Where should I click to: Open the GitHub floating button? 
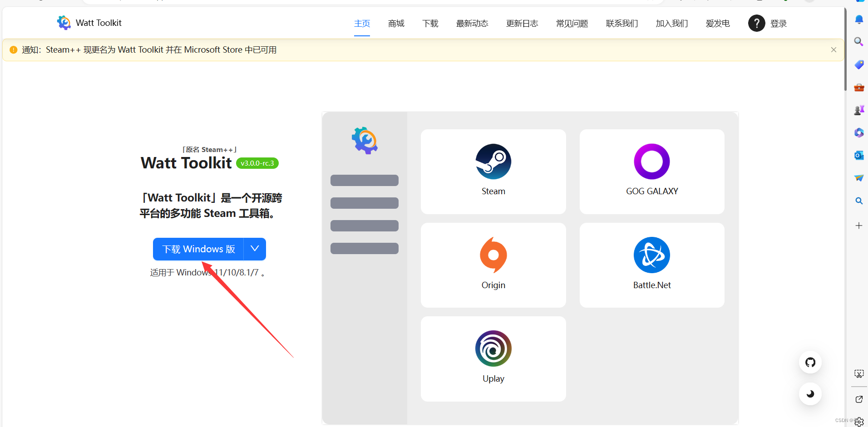click(x=810, y=362)
